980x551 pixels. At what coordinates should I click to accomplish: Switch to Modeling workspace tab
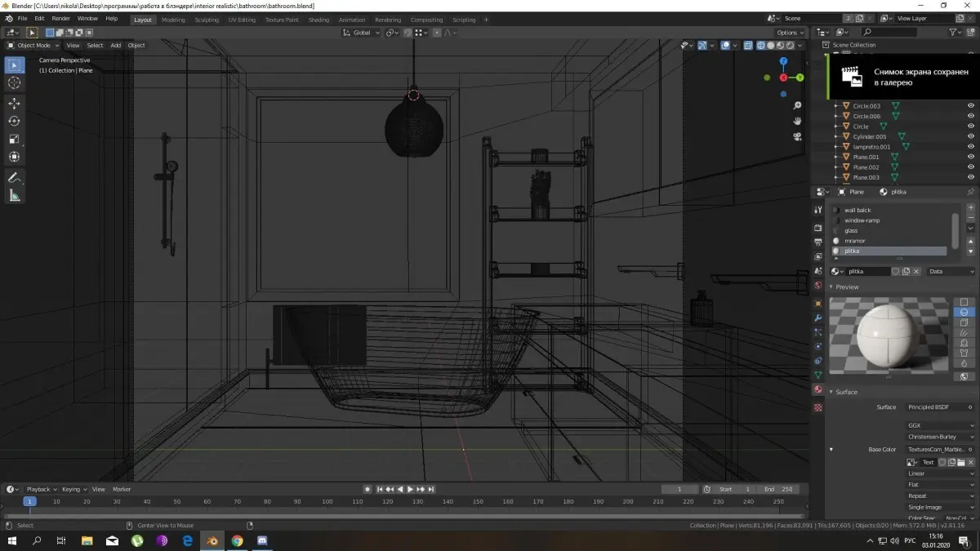point(173,20)
